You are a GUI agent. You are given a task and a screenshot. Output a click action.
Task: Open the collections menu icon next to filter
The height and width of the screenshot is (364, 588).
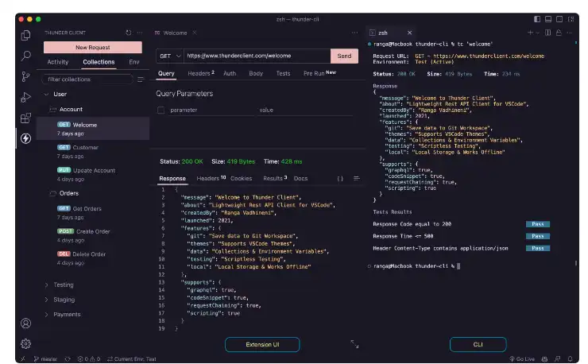pos(141,79)
